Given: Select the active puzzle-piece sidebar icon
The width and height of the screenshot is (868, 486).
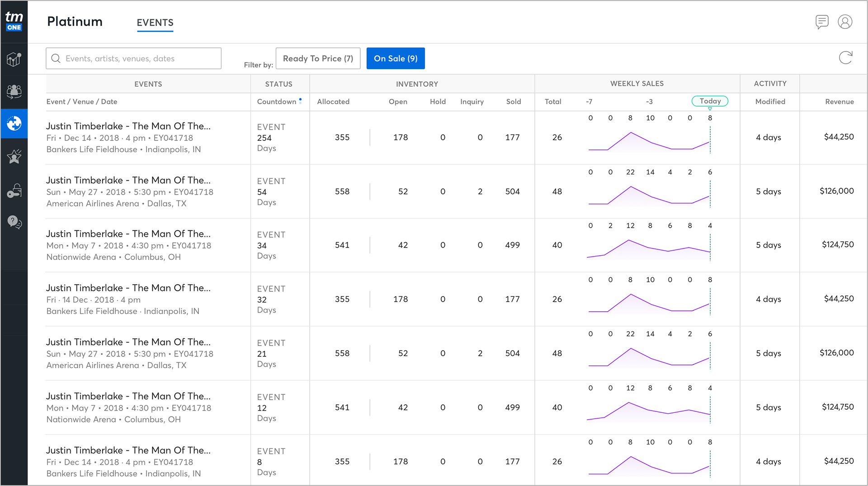Looking at the screenshot, I should 14,123.
